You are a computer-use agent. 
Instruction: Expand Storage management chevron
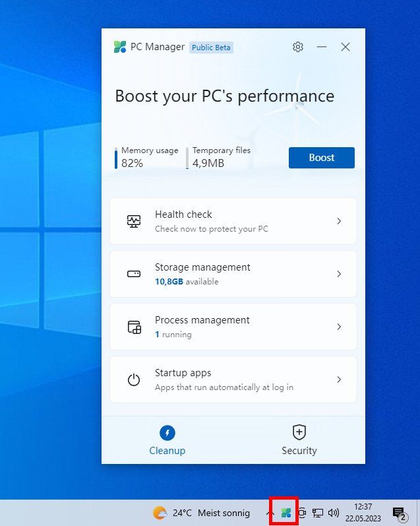(339, 274)
